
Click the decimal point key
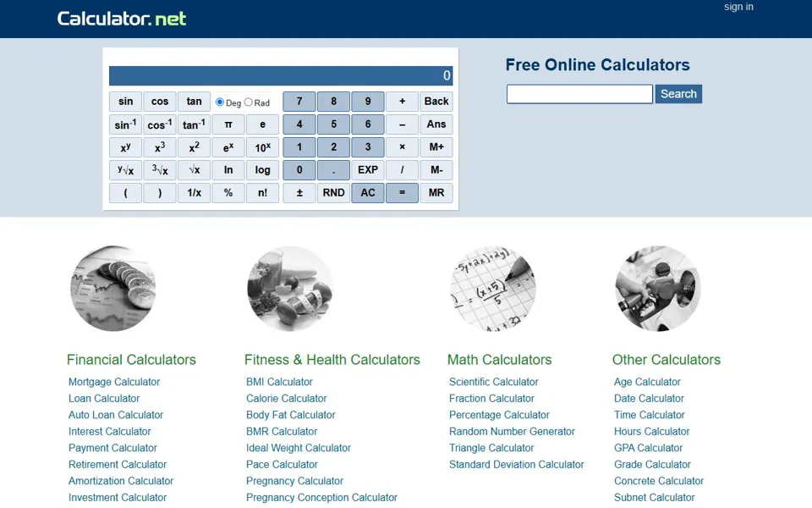(x=333, y=170)
